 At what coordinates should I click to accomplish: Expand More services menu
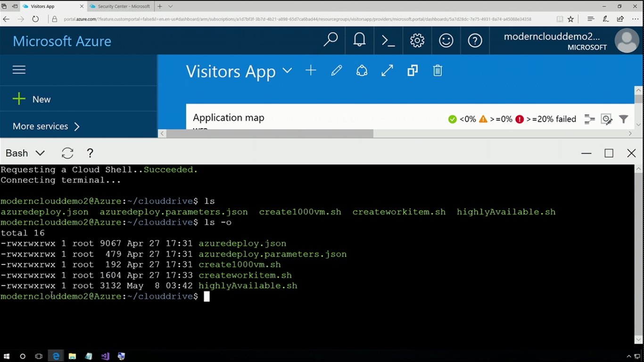[46, 126]
